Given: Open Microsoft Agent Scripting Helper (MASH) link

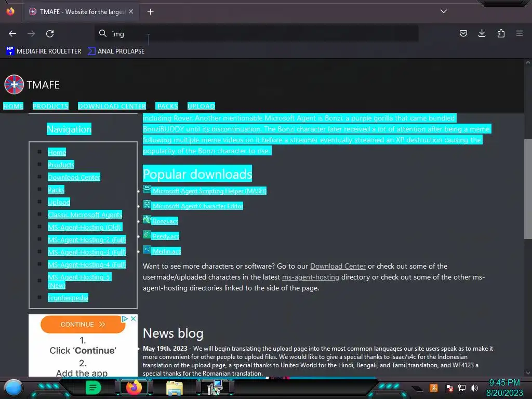Looking at the screenshot, I should point(209,191).
